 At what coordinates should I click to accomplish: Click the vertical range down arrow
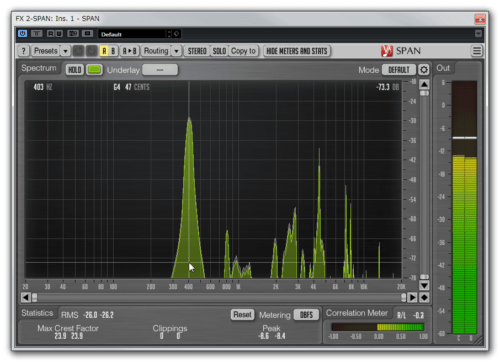tap(424, 286)
